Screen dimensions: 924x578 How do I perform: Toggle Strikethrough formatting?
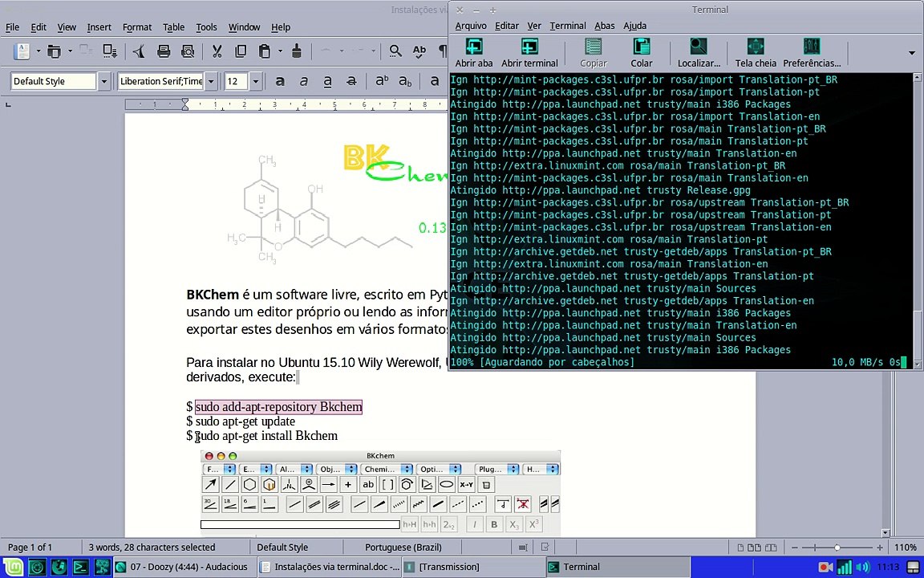pyautogui.click(x=351, y=81)
